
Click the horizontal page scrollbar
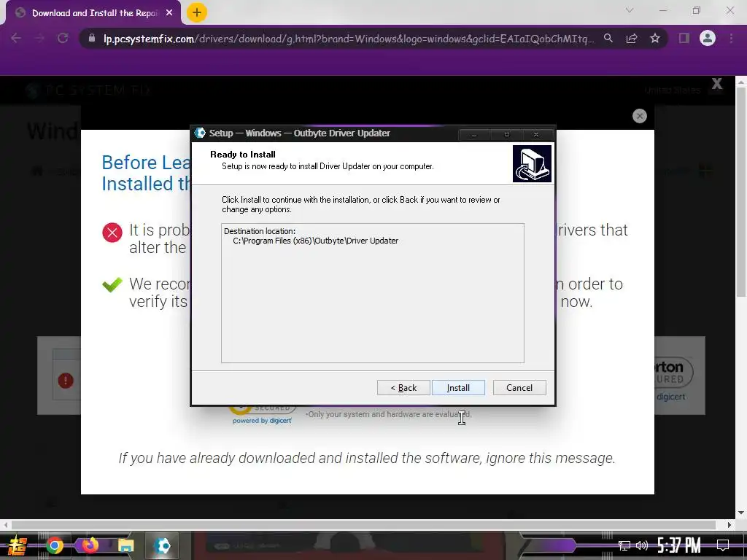[363, 525]
